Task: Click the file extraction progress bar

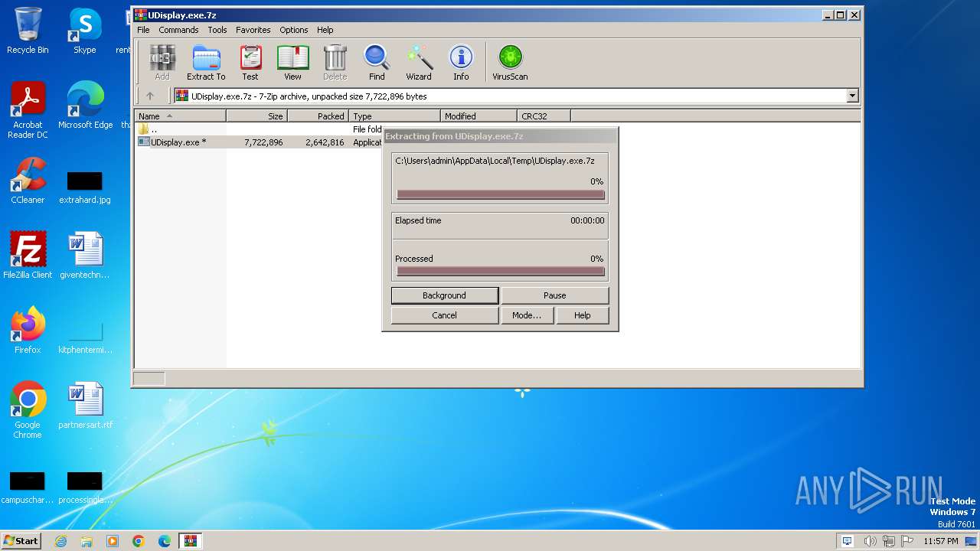Action: 501,195
